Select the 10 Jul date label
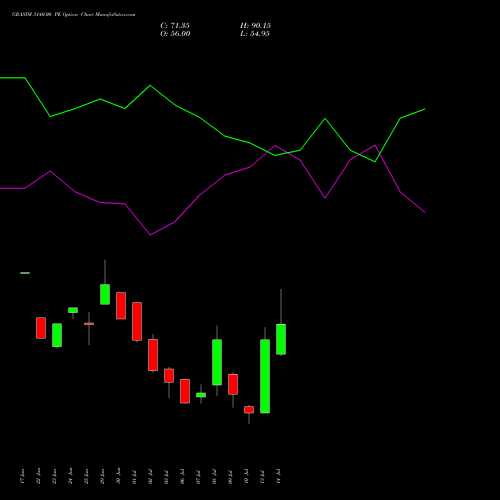Image resolution: width=500 pixels, height=500 pixels. coord(246,476)
